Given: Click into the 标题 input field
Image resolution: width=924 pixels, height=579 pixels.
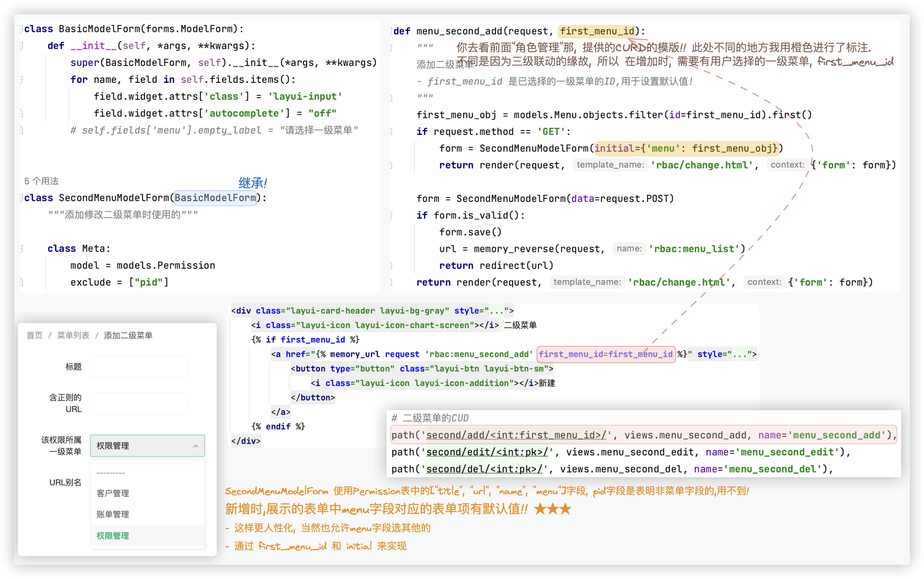Looking at the screenshot, I should pyautogui.click(x=138, y=367).
